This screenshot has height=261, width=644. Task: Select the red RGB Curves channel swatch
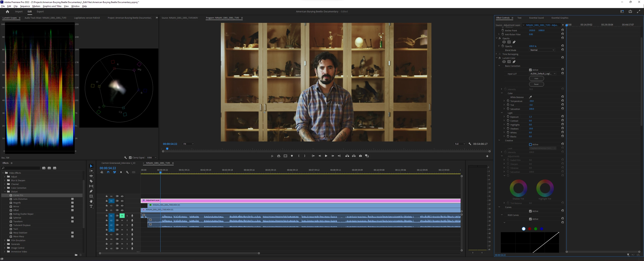click(529, 229)
